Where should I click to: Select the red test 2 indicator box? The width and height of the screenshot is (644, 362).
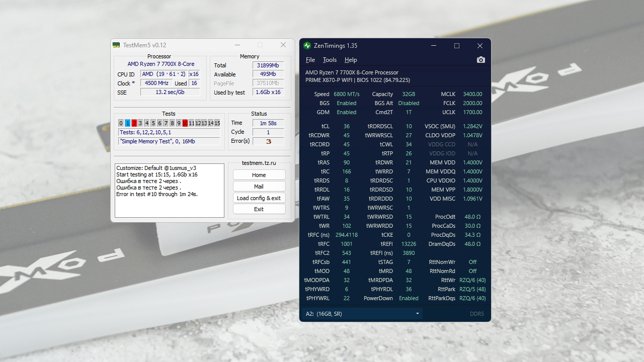pos(134,123)
